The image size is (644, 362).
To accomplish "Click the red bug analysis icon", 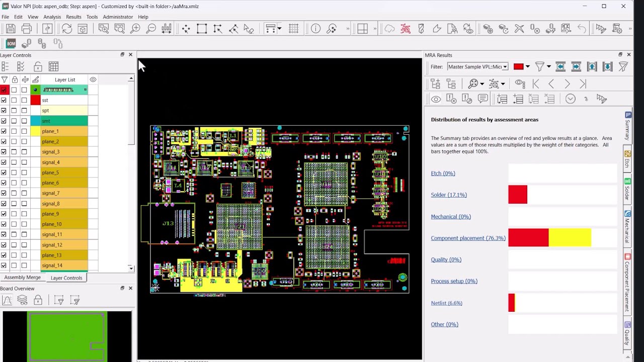I will coord(406,29).
